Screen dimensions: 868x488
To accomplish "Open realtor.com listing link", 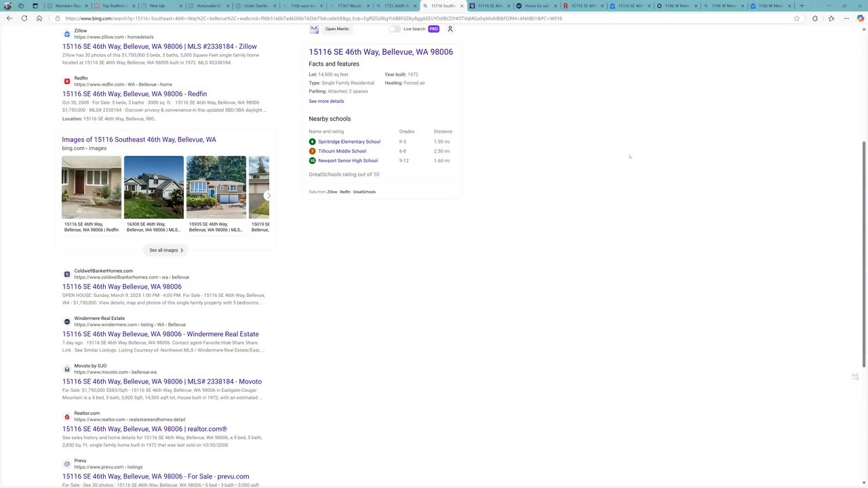I will click(144, 429).
